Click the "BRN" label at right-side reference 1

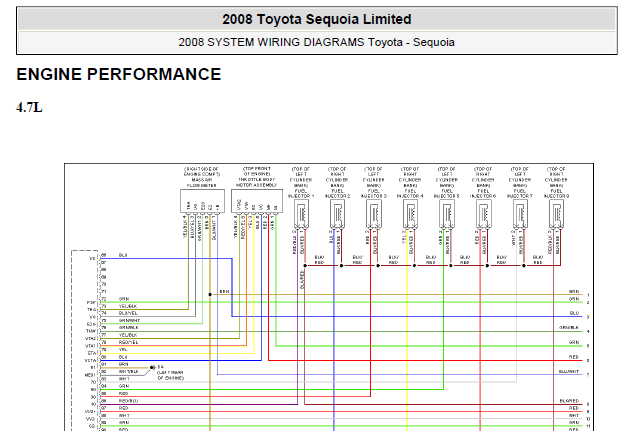[574, 292]
